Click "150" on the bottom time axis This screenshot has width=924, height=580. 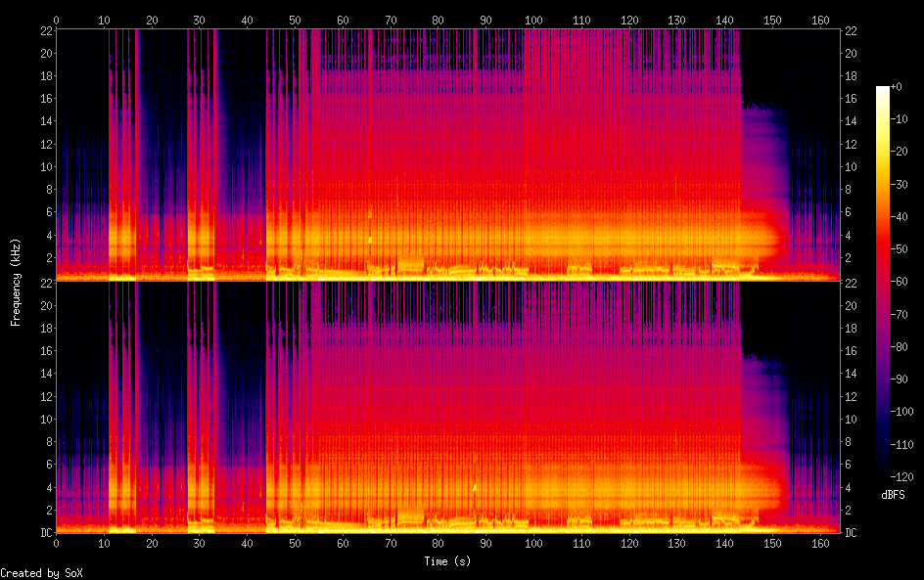772,544
